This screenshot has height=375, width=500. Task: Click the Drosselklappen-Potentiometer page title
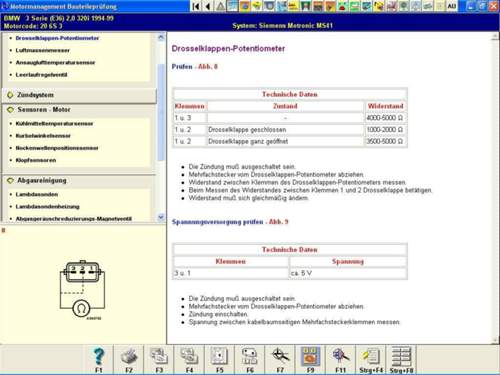(228, 49)
